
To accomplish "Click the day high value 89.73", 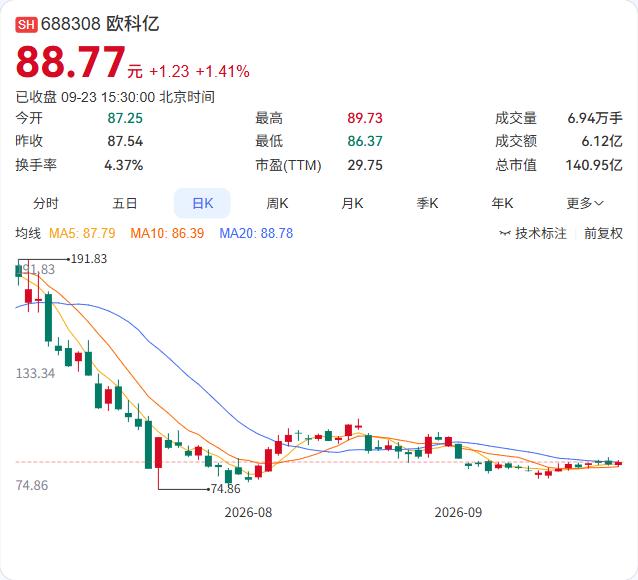I will 365,118.
